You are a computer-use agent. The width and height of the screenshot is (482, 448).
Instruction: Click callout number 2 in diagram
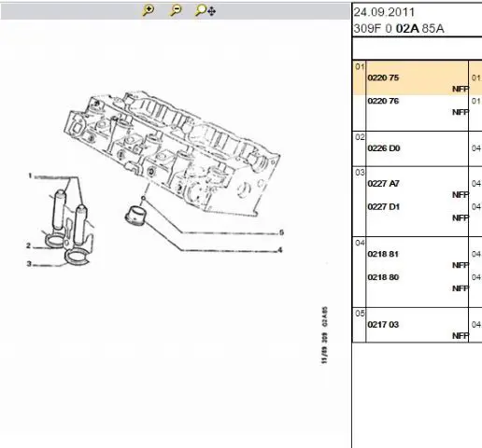(29, 245)
